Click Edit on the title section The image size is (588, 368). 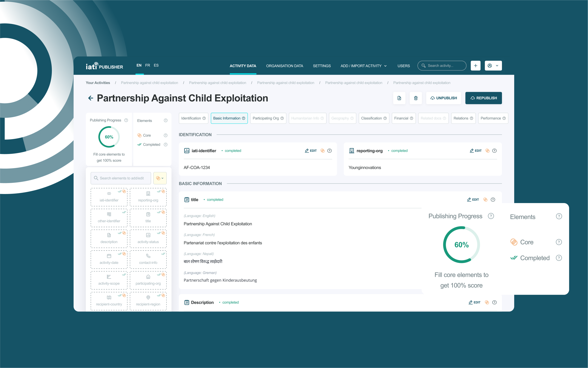pyautogui.click(x=473, y=200)
